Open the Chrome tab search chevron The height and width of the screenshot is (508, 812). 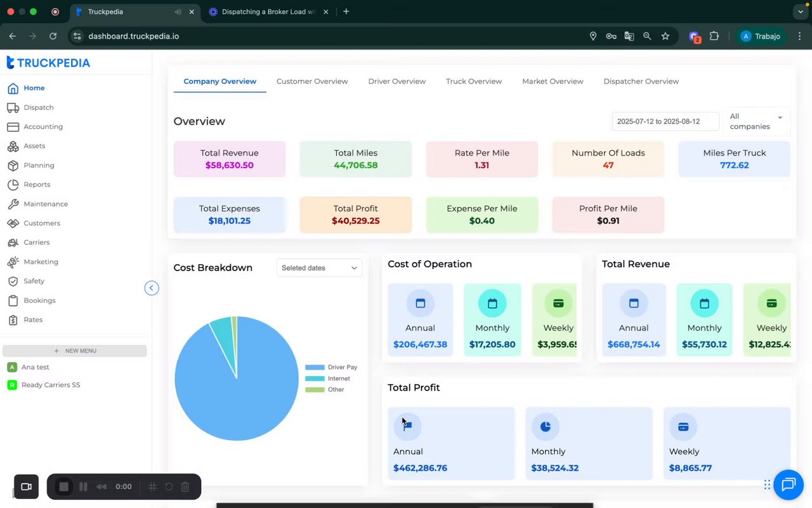point(800,11)
